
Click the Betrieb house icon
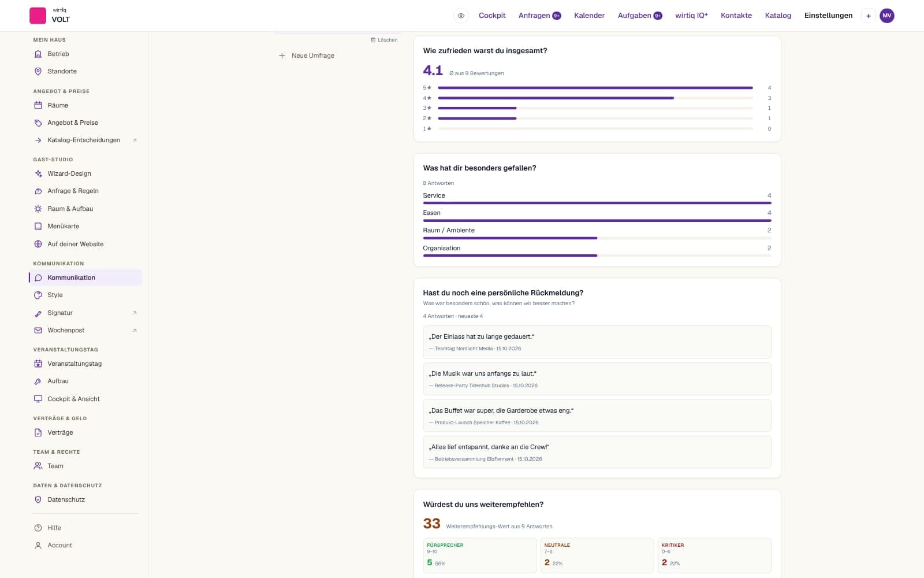click(x=38, y=54)
